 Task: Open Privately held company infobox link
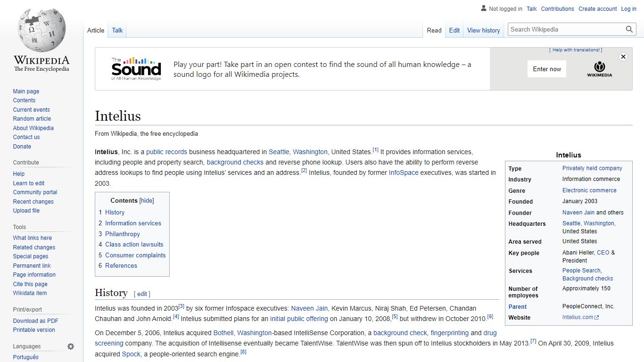pos(592,168)
